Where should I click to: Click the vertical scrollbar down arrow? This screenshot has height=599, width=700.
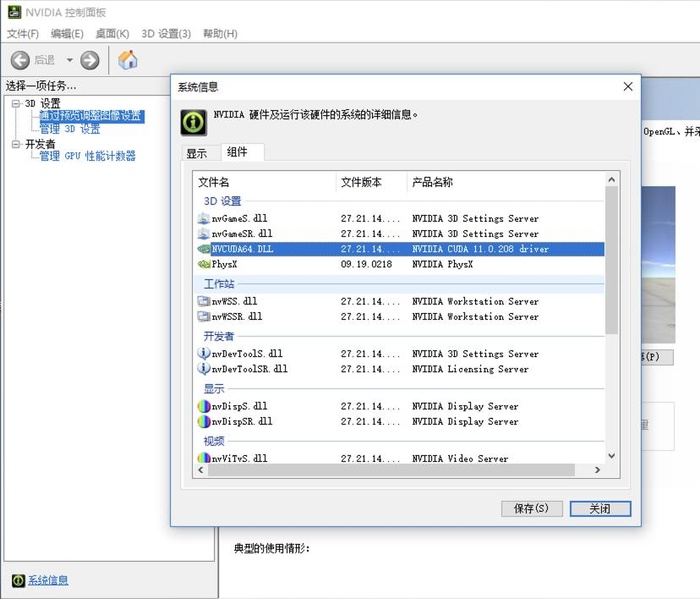612,456
